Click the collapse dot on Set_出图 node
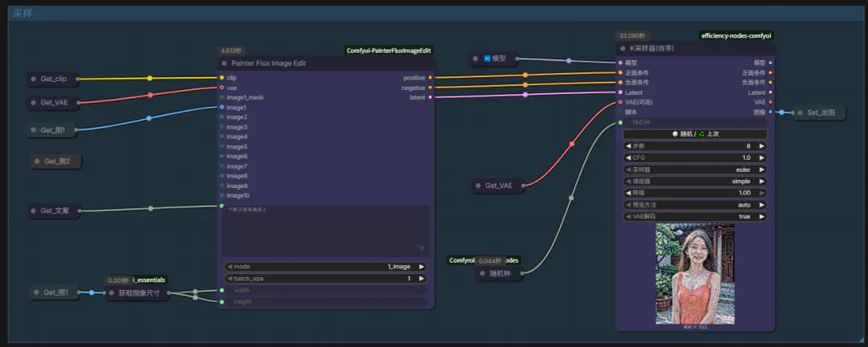Viewport: 868px width, 347px height. (800, 113)
